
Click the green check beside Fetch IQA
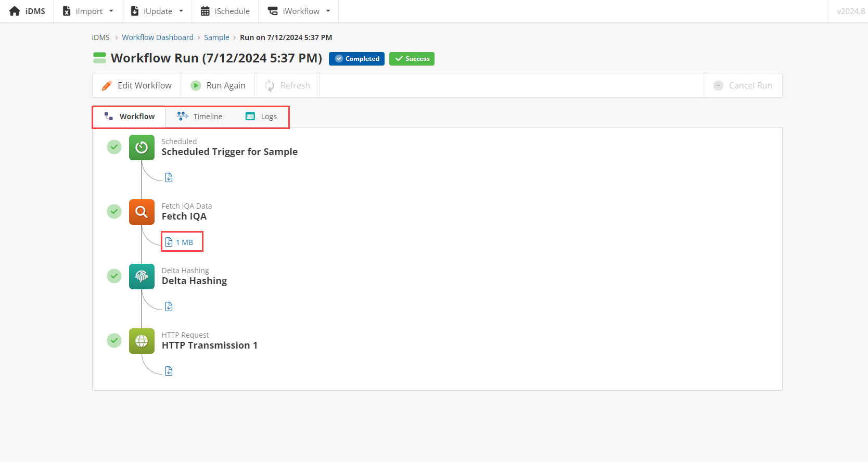click(x=114, y=212)
